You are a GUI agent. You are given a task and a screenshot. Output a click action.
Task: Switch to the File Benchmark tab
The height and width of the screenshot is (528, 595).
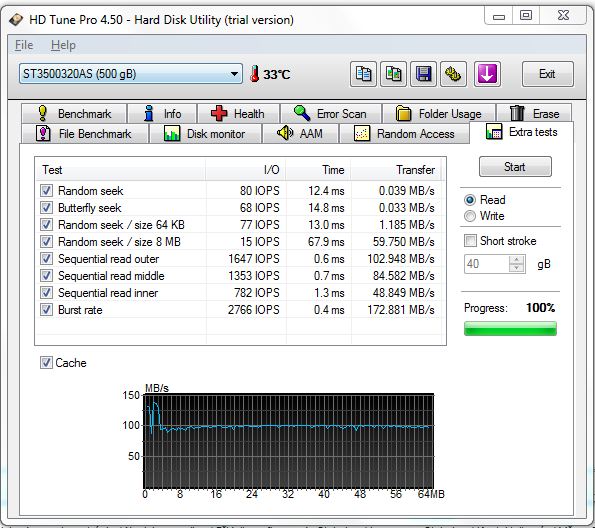click(84, 134)
